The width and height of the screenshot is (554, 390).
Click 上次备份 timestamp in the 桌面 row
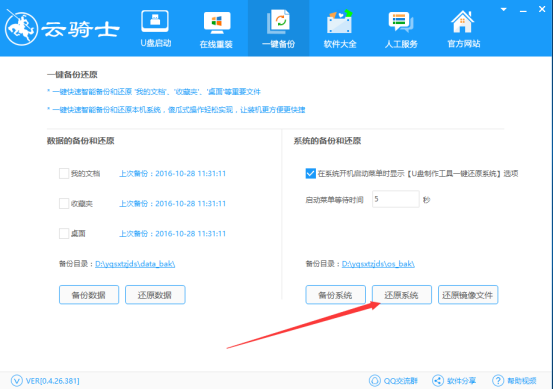coord(172,234)
